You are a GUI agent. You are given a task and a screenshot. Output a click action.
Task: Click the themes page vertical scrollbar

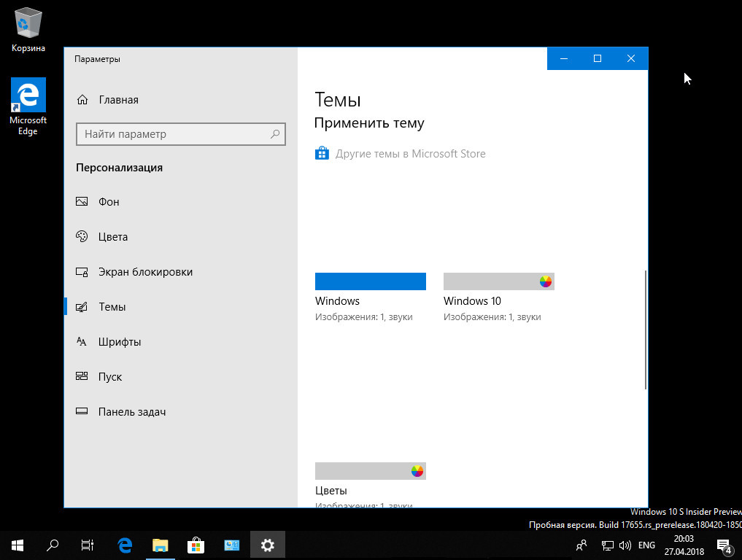[645, 330]
